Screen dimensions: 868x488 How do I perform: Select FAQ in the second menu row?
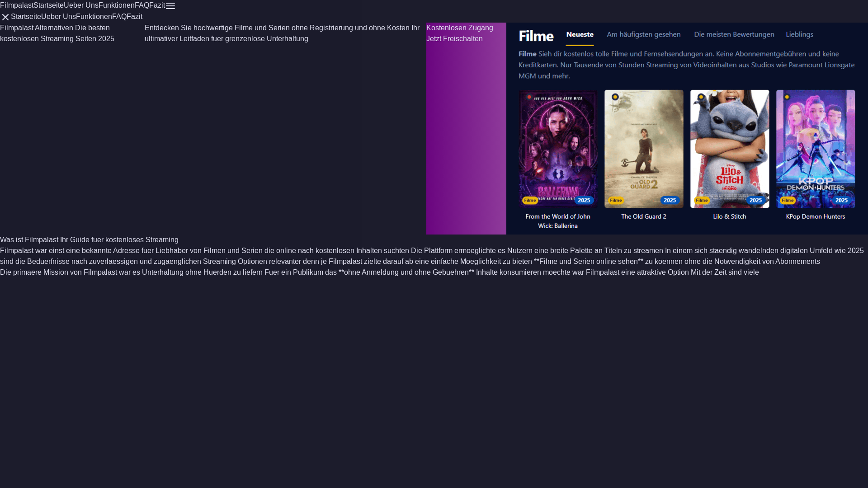click(x=119, y=17)
